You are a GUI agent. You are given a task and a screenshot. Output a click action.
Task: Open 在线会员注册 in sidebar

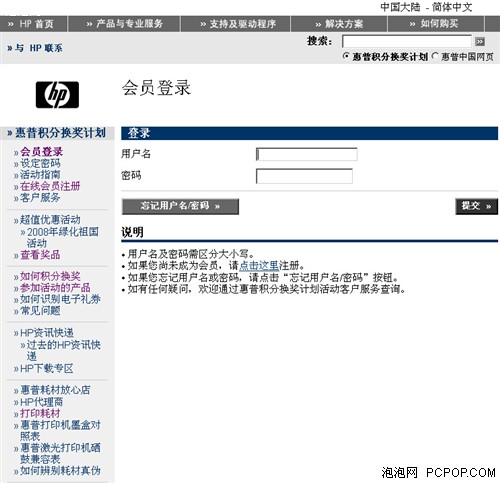pyautogui.click(x=50, y=186)
